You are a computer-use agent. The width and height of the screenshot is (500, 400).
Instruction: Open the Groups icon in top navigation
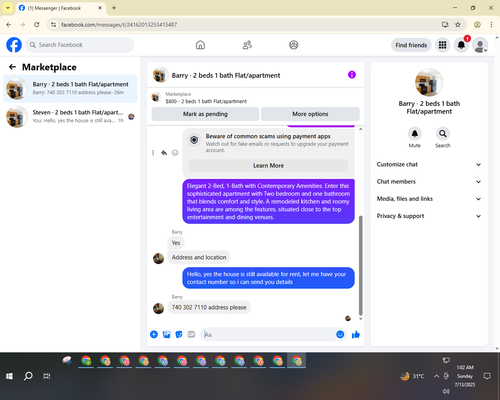click(x=294, y=45)
